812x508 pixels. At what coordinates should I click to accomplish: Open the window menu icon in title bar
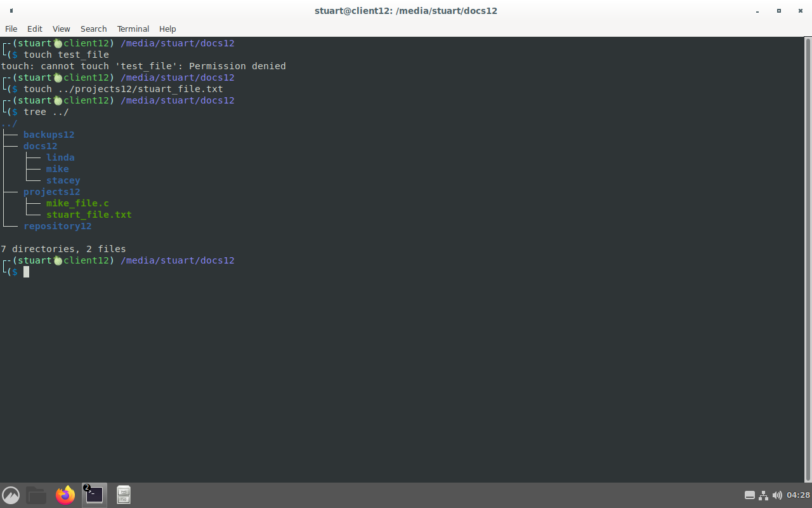[x=11, y=11]
